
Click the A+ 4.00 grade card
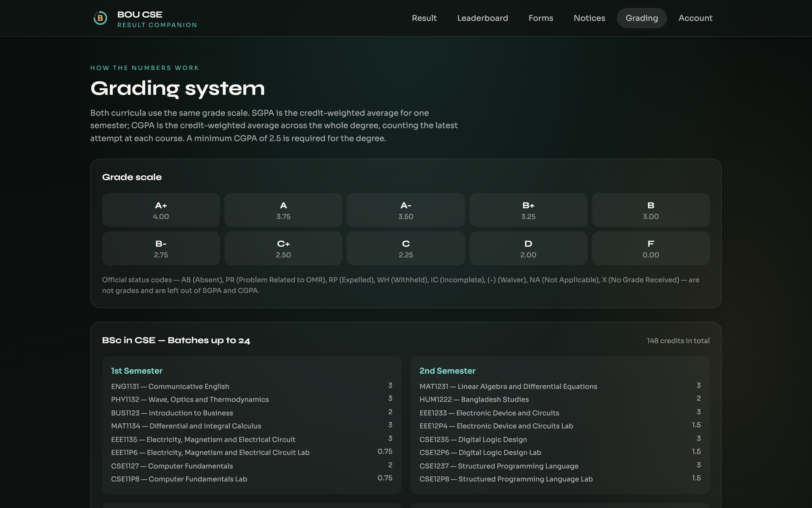[x=161, y=210]
